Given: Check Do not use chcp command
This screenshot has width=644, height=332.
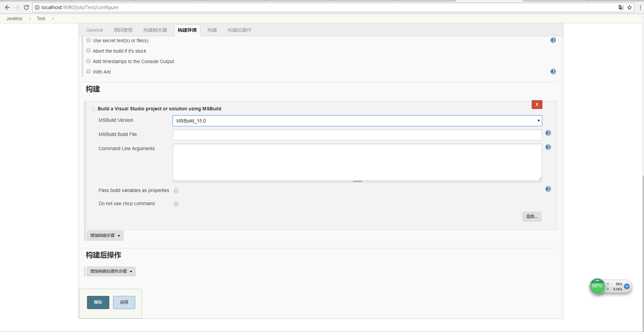Looking at the screenshot, I should click(176, 203).
